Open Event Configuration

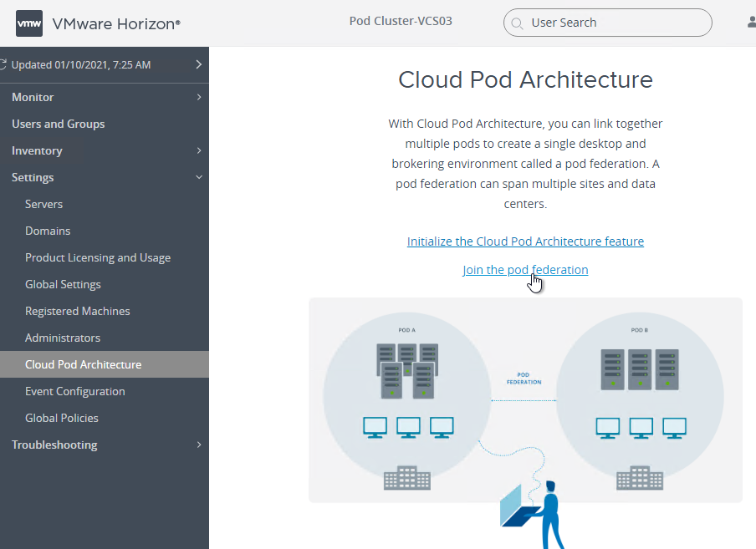[74, 392]
